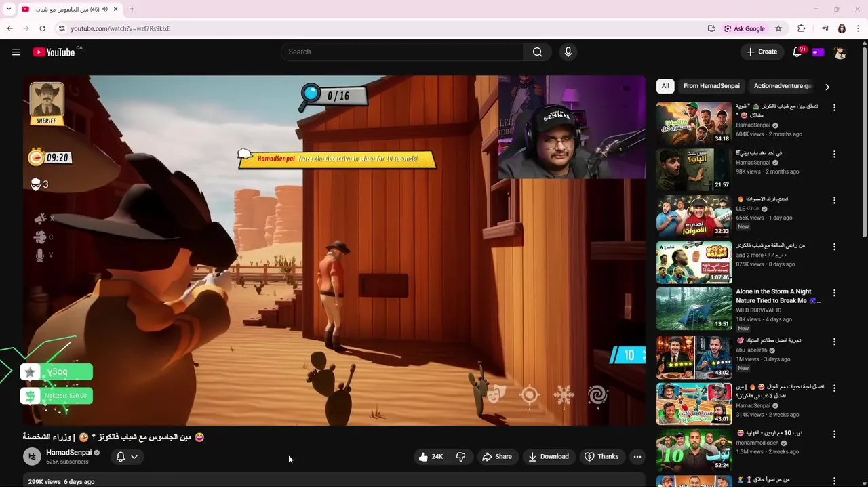The width and height of the screenshot is (868, 488).
Task: Expand subscription notification dropdown
Action: pos(127,457)
